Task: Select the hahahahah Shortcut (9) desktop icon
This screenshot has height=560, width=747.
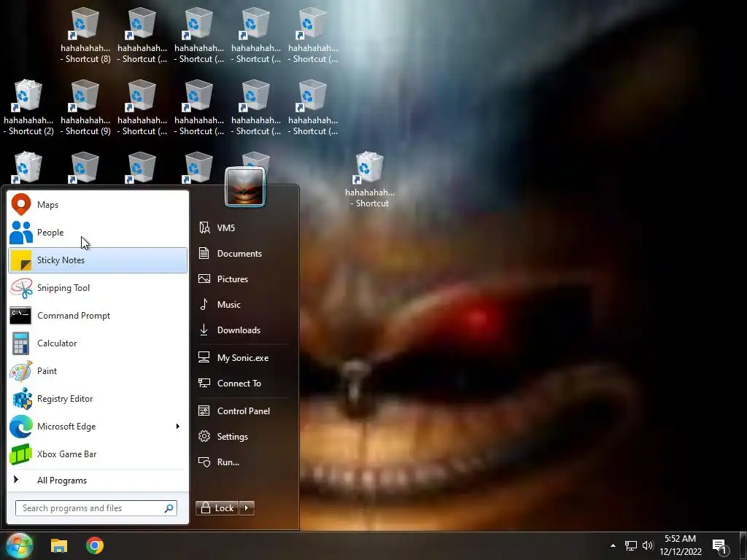Action: coord(85,108)
